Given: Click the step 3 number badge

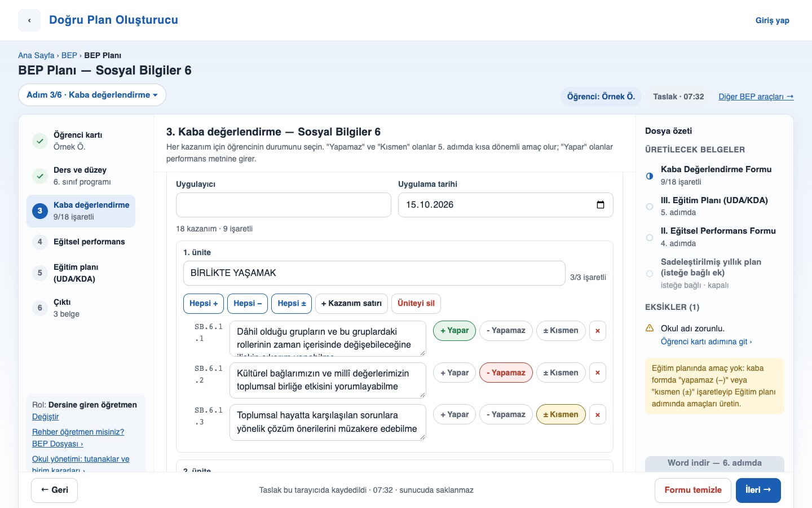Looking at the screenshot, I should [39, 211].
